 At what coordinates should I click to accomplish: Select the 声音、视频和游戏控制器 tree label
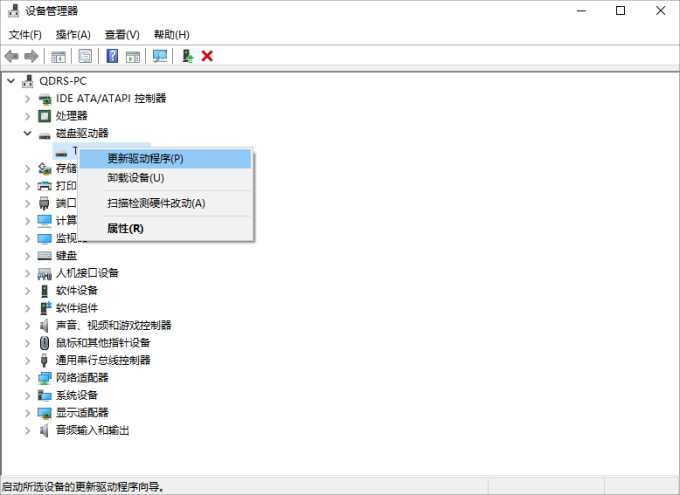point(114,325)
